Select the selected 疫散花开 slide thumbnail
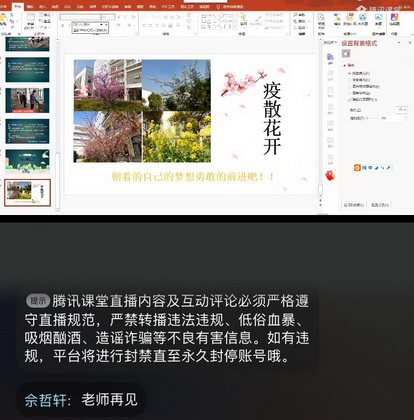This screenshot has width=414, height=420. (28, 193)
